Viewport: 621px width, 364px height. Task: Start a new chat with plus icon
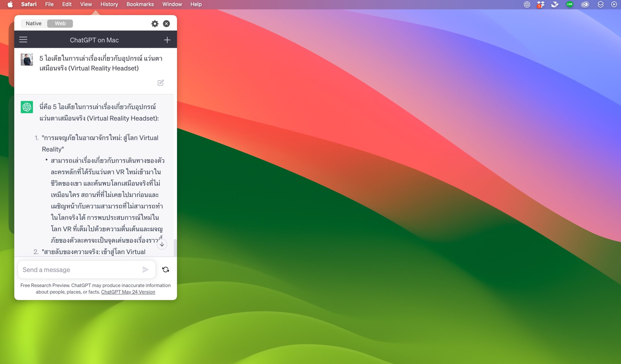click(x=167, y=40)
